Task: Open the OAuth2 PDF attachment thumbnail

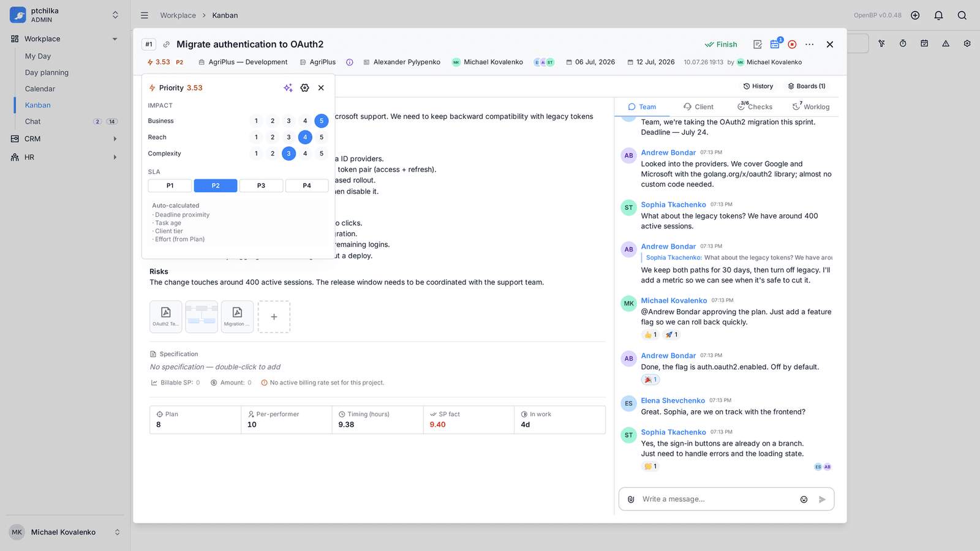Action: (165, 317)
